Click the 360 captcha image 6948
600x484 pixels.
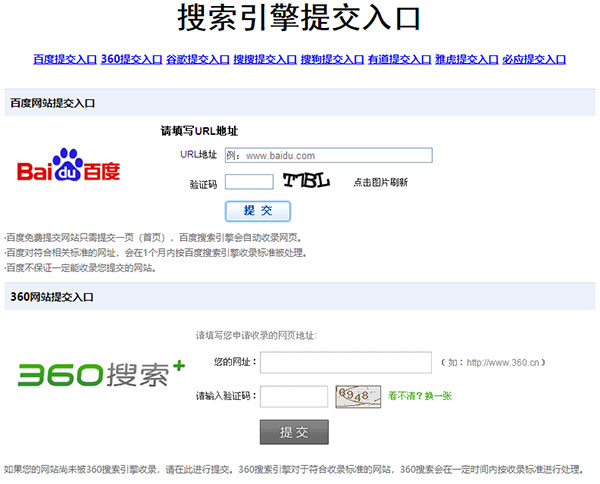tap(358, 396)
